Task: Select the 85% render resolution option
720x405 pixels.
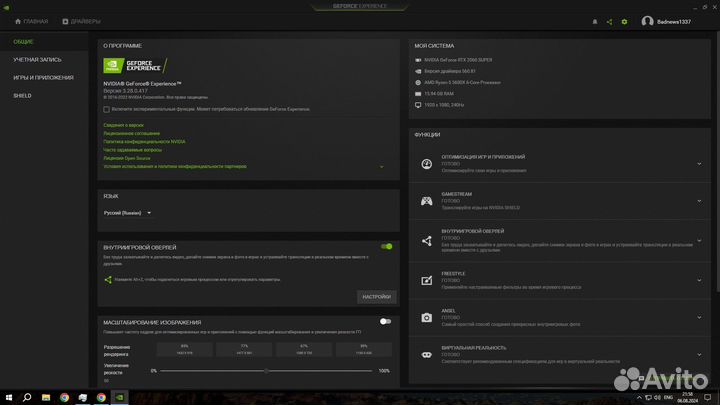Action: (185, 349)
